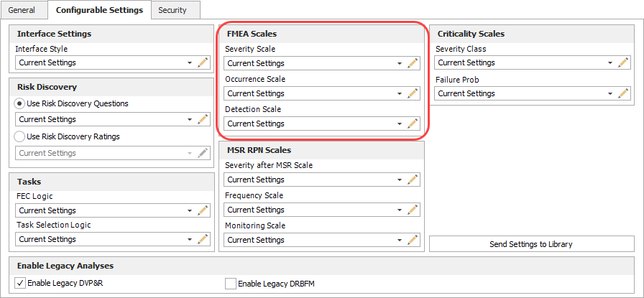Edit FEC Logic with the pencil icon

203,210
